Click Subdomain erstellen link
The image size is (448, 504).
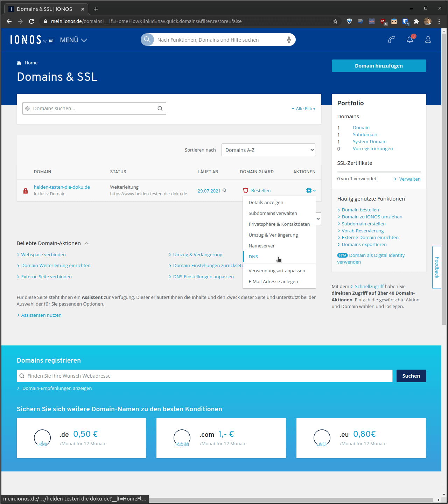pyautogui.click(x=364, y=224)
